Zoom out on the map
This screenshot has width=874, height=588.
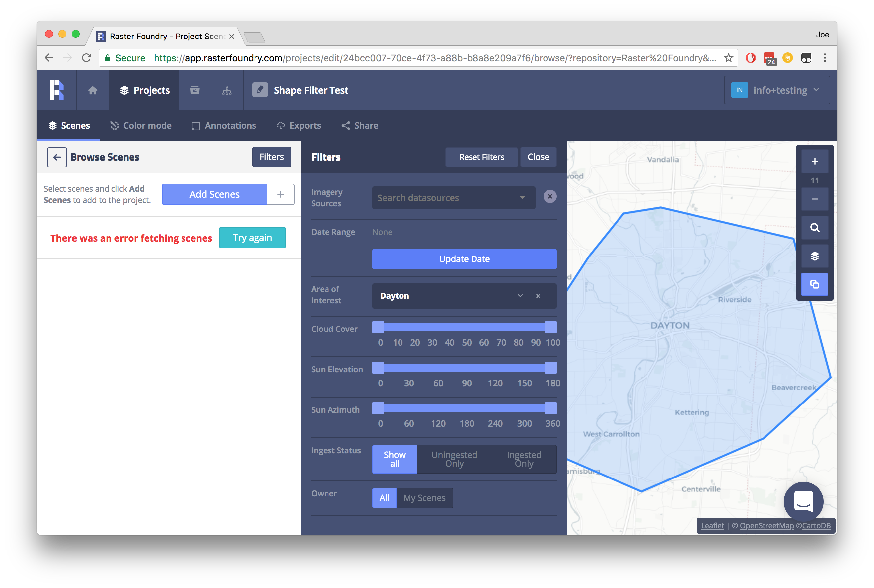pos(814,199)
